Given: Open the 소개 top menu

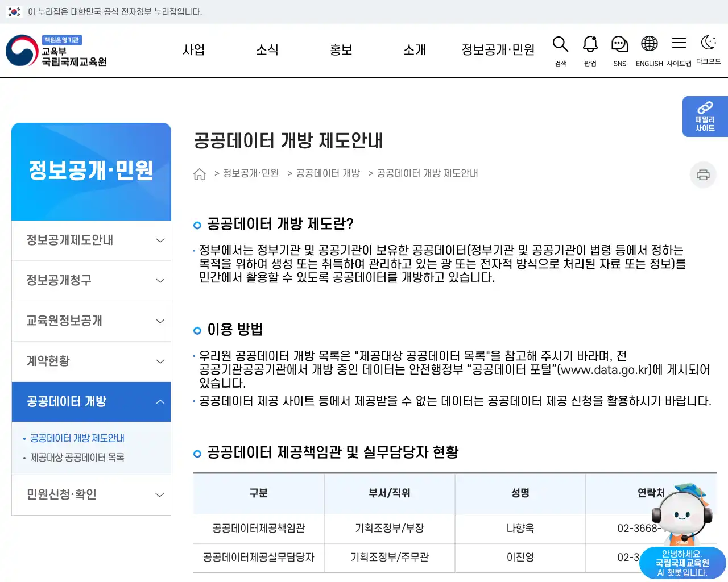Looking at the screenshot, I should 415,50.
